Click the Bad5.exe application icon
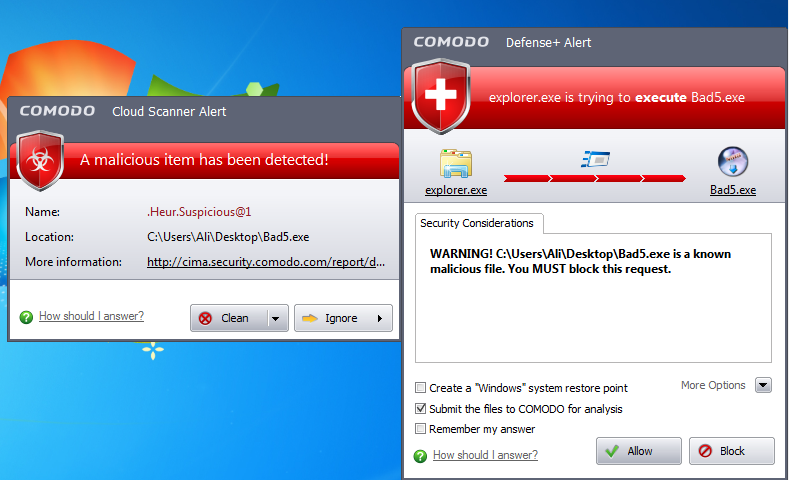The image size is (789, 480). click(733, 162)
